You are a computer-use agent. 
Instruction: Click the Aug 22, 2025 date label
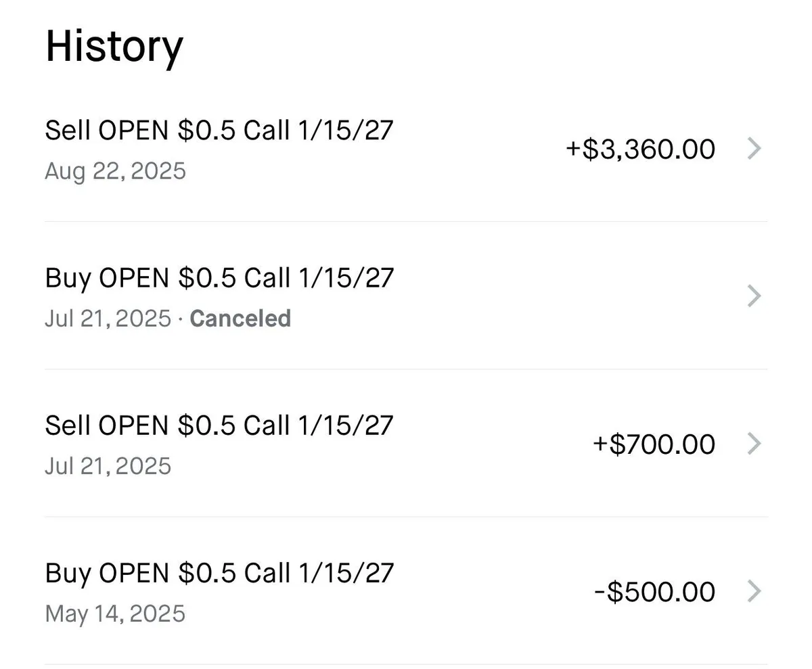(x=114, y=170)
